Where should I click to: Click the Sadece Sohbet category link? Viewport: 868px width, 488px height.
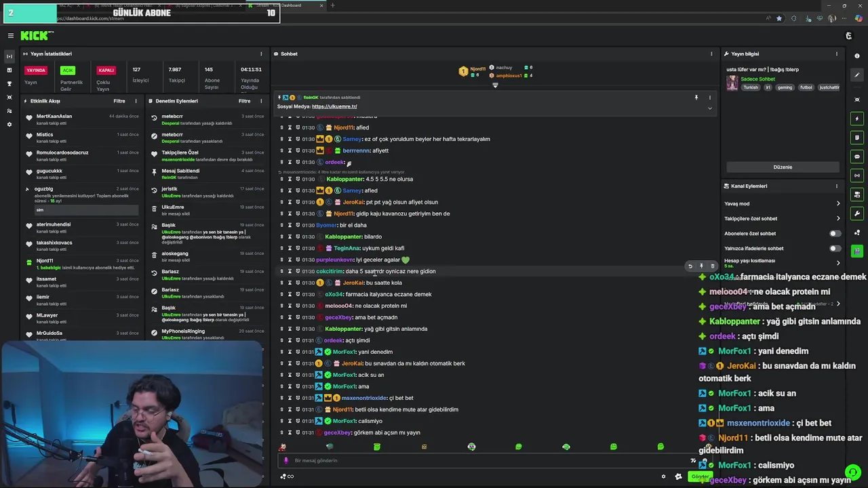(757, 79)
